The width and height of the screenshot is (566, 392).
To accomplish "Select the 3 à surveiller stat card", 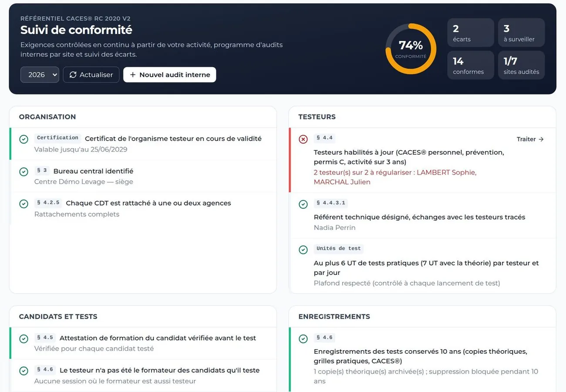I will coord(521,33).
